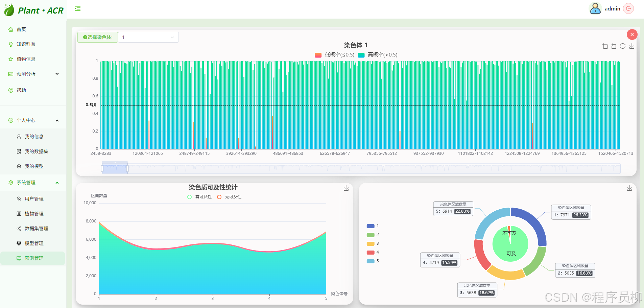The image size is (644, 308).
Task: Click right handle of data zoom slider
Action: tap(127, 168)
